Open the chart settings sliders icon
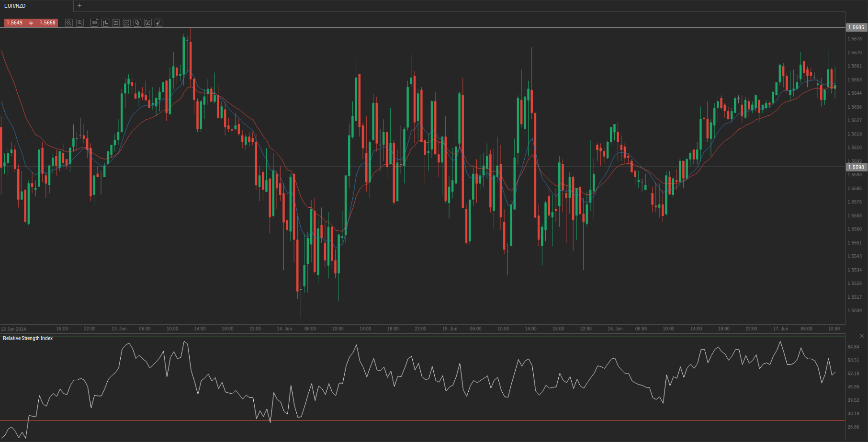Screen dimensions: 868x442 116,23
